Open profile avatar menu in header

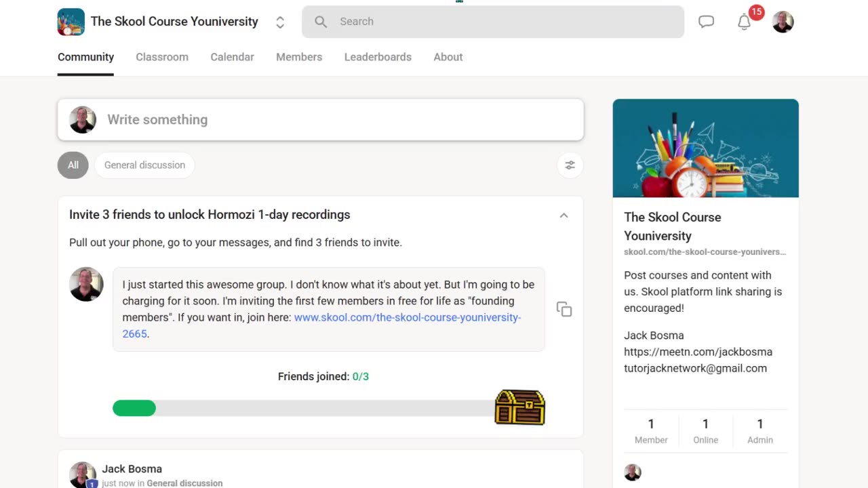click(783, 22)
